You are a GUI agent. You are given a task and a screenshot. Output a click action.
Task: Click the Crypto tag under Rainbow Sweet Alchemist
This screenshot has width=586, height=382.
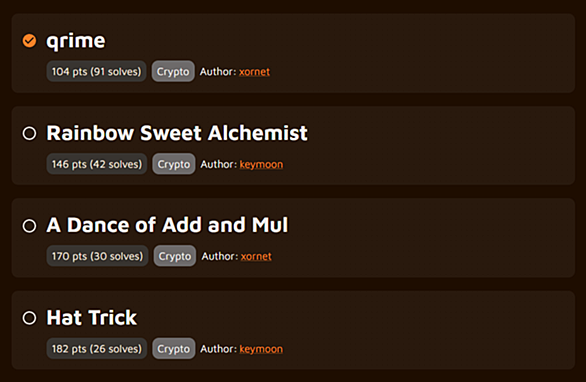point(174,164)
